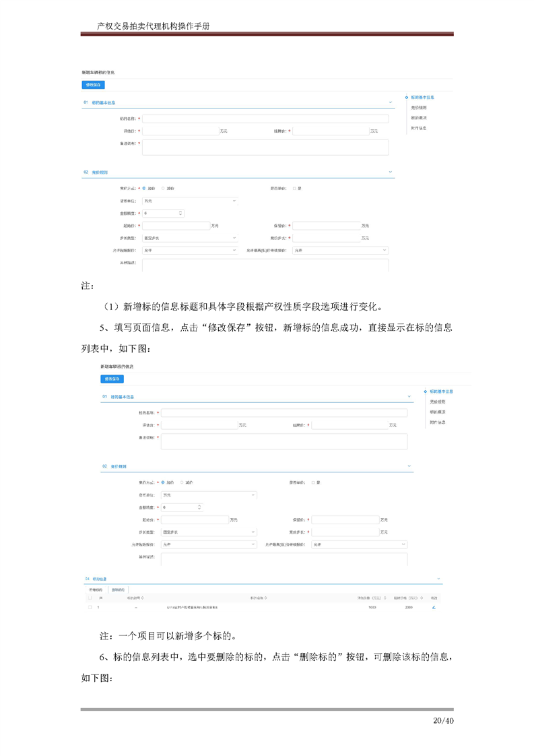The height and width of the screenshot is (756, 534).
Task: Tick the 是否串价 checkbox in the second form
Action: (313, 482)
